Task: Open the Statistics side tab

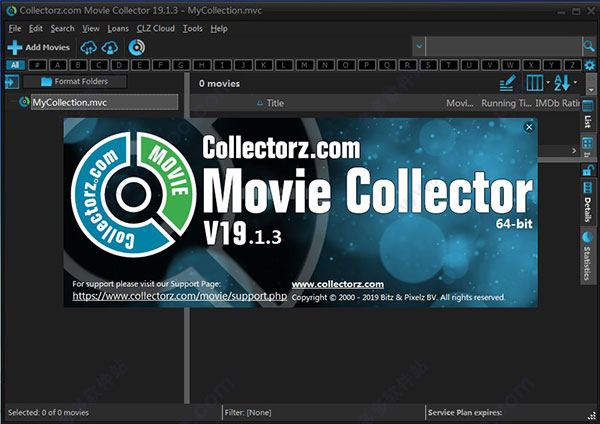Action: [x=587, y=256]
